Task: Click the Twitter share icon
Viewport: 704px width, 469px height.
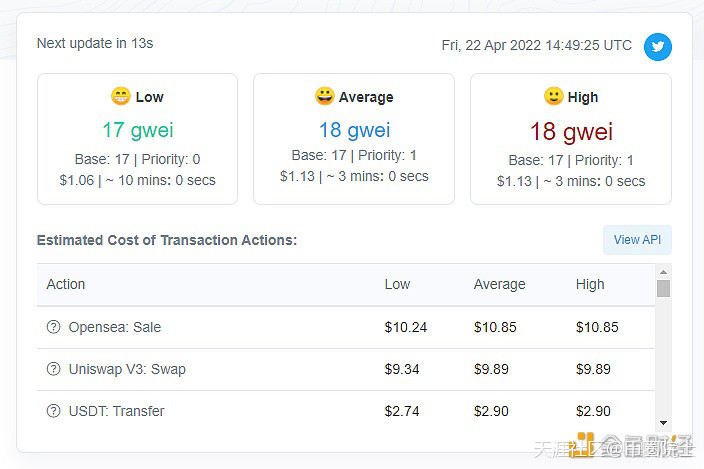Action: [657, 46]
